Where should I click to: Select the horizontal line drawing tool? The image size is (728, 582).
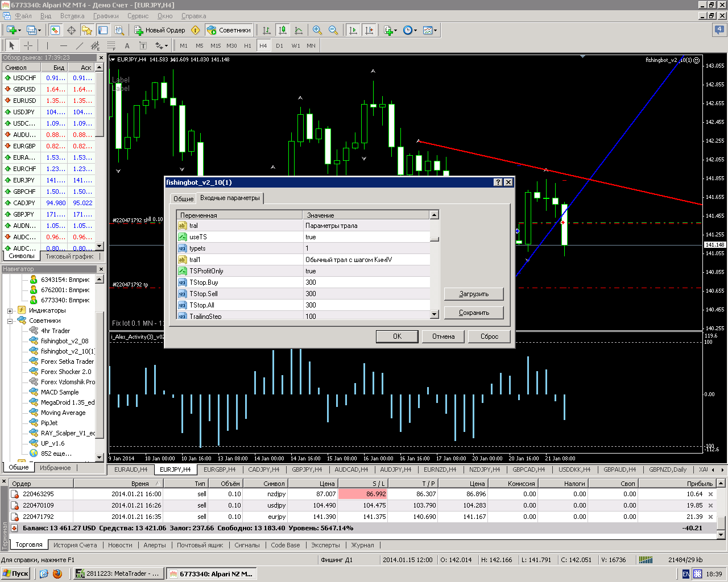coord(63,45)
